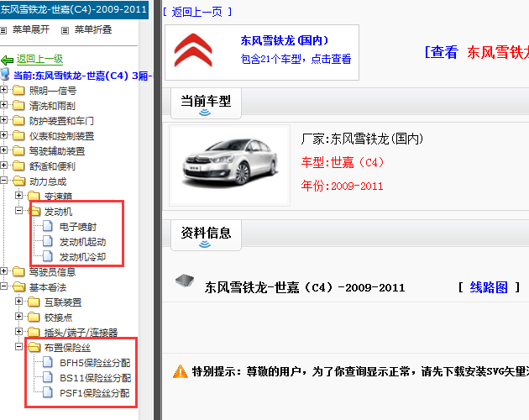This screenshot has height=420, width=529.
Task: Open the 查看 东风雪铁龙 link
Action: click(x=476, y=52)
